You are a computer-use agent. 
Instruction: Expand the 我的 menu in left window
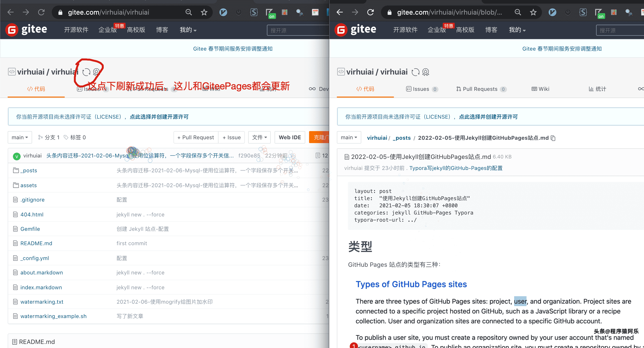(x=188, y=30)
